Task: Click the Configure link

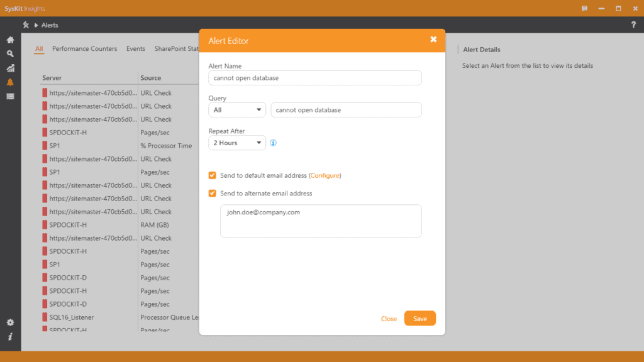Action: (325, 175)
